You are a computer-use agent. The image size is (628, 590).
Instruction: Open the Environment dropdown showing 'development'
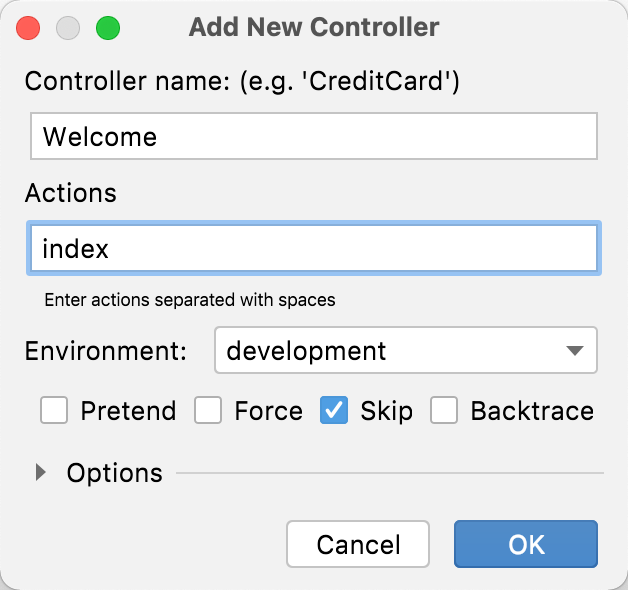click(x=406, y=351)
